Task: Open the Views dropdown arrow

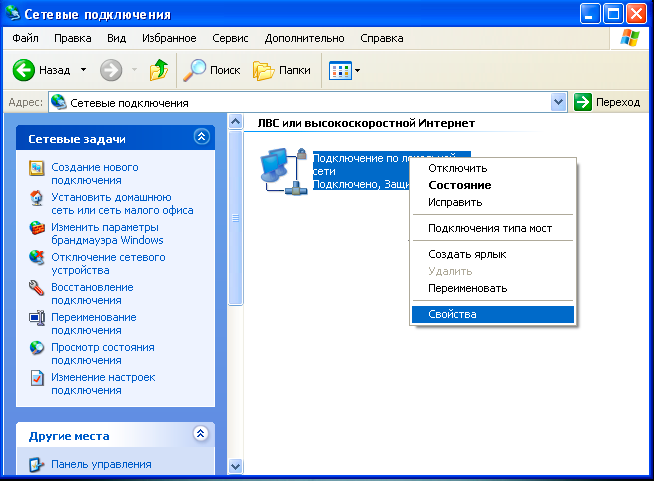Action: tap(357, 71)
